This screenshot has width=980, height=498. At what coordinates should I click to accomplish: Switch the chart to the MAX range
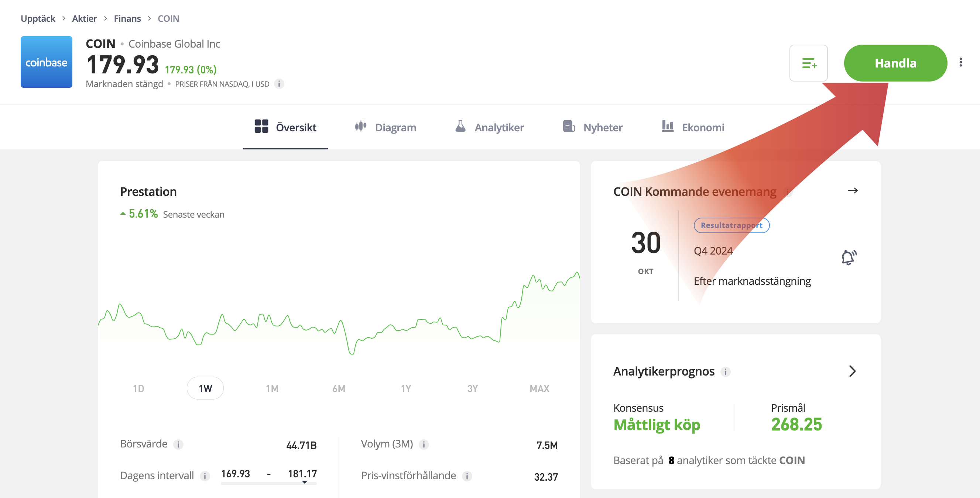[539, 388]
